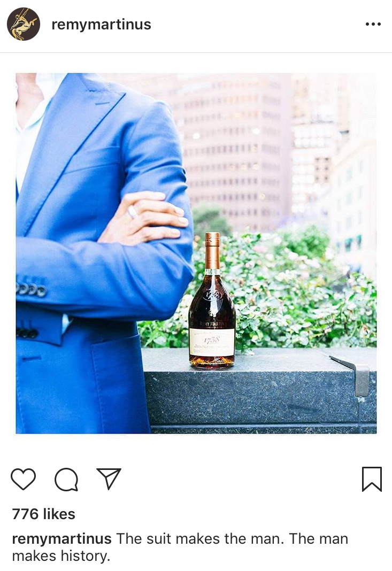The width and height of the screenshot is (392, 571).
Task: Click the dark stone ledge under the bottle
Action: click(259, 390)
